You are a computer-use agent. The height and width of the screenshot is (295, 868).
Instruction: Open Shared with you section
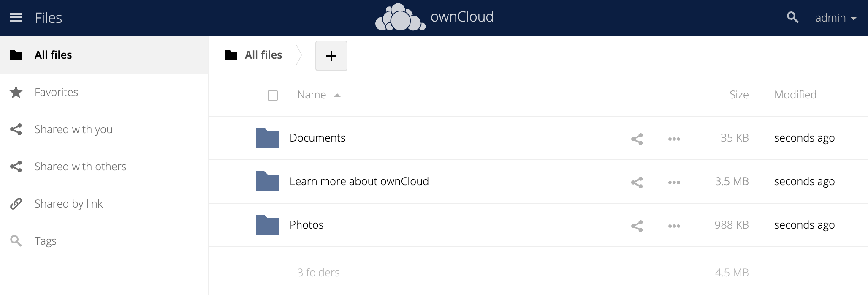point(73,129)
